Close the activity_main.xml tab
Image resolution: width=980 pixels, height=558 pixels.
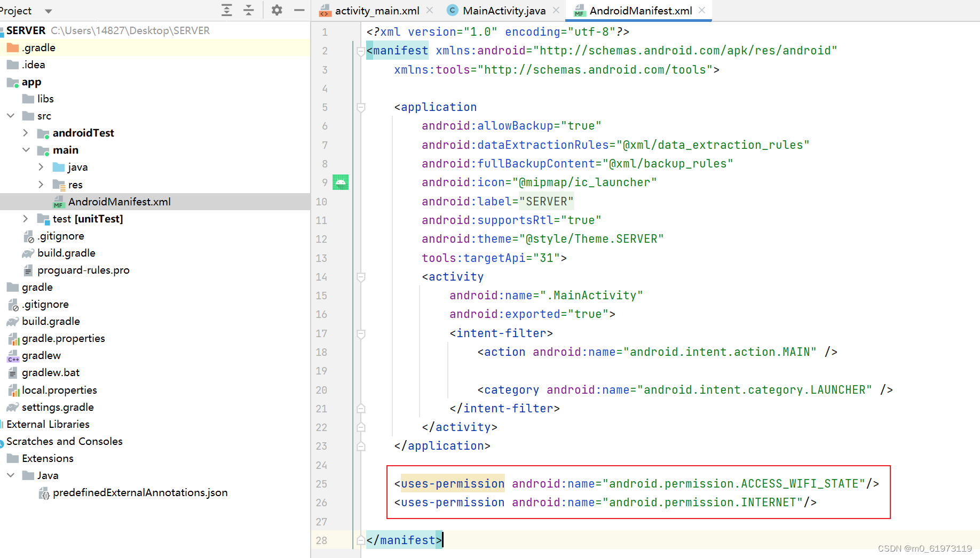tap(430, 10)
